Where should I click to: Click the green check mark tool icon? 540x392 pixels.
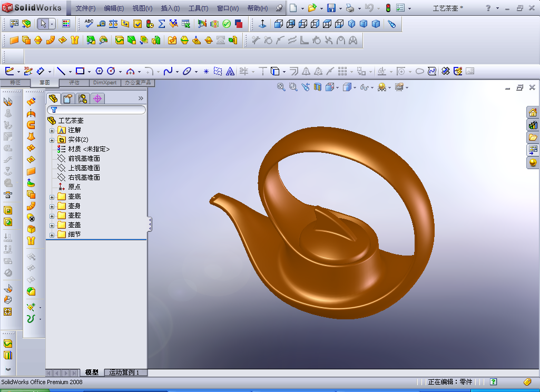[x=226, y=23]
